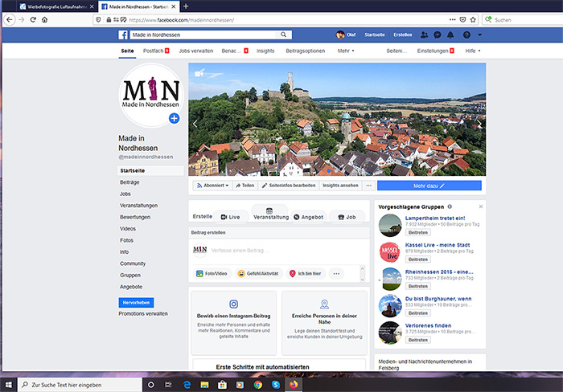
Task: Expand the Mehr menu in page tabs
Action: coord(346,51)
